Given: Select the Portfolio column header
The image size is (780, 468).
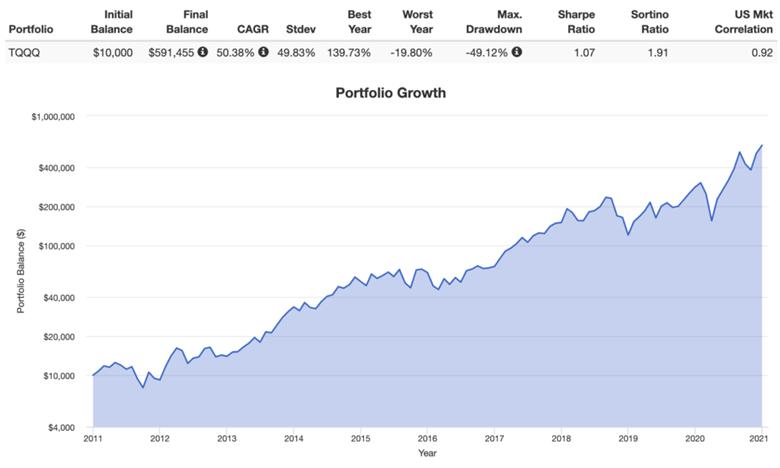Looking at the screenshot, I should pyautogui.click(x=31, y=29).
